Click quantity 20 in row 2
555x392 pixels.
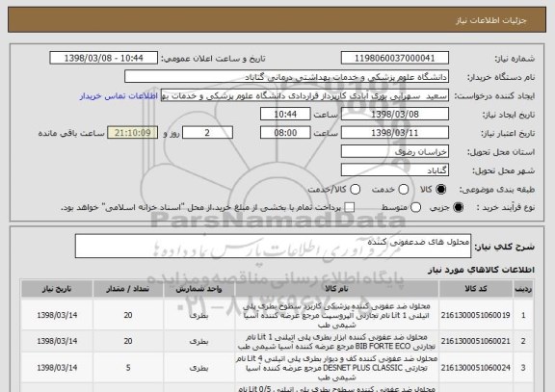(128, 341)
